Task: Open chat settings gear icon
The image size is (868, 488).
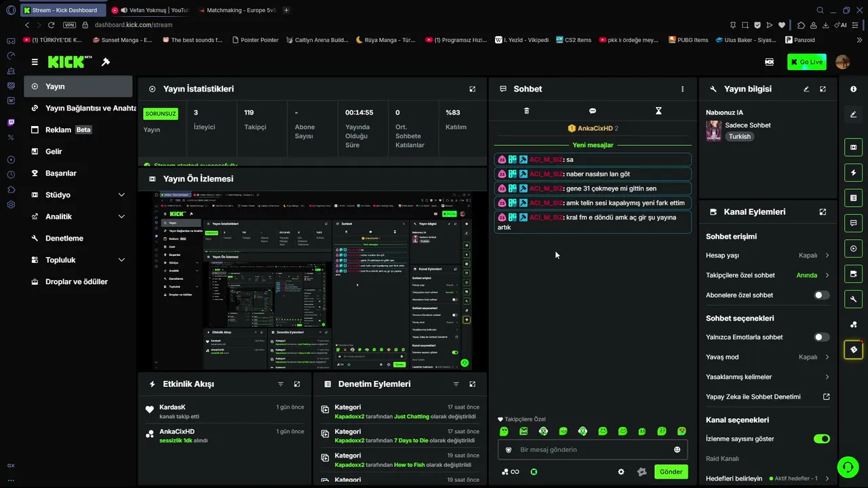Action: click(620, 472)
